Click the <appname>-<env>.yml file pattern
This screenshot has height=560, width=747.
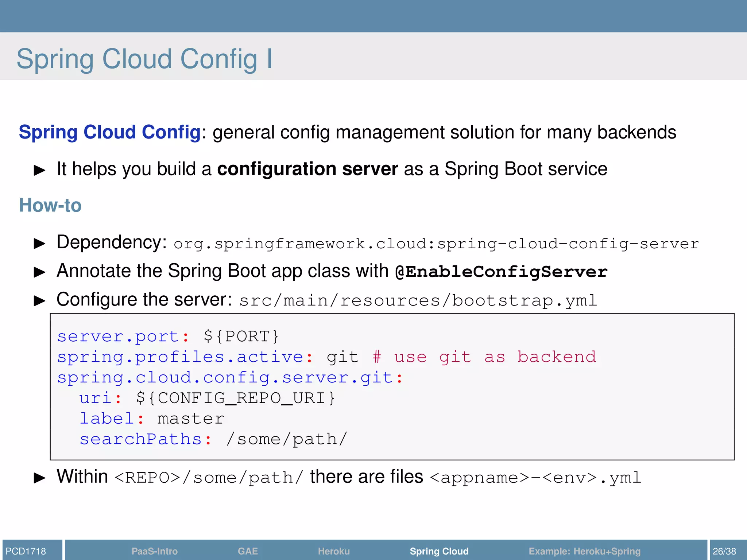pyautogui.click(x=535, y=478)
